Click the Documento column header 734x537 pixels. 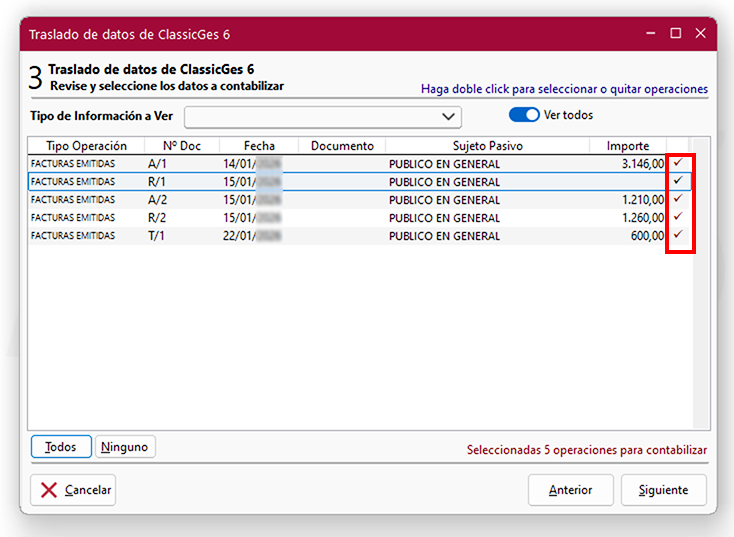point(342,146)
